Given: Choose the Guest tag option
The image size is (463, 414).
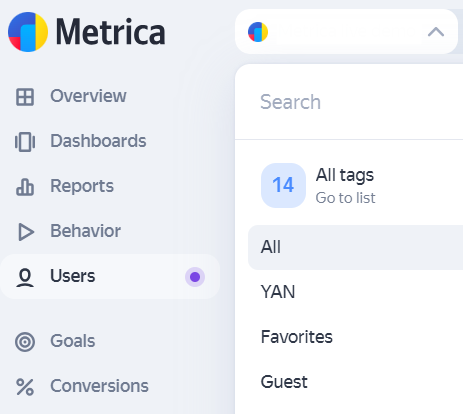Looking at the screenshot, I should click(x=355, y=382).
